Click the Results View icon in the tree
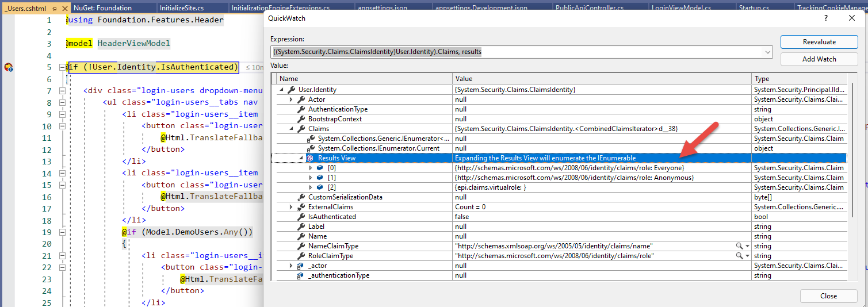 click(309, 158)
